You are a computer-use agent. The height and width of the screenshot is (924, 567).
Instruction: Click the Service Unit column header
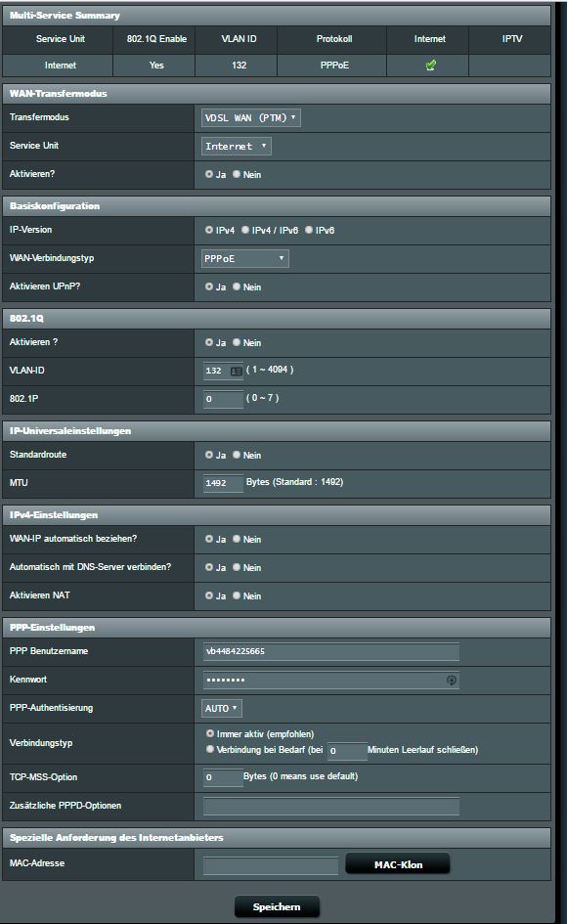coord(58,39)
